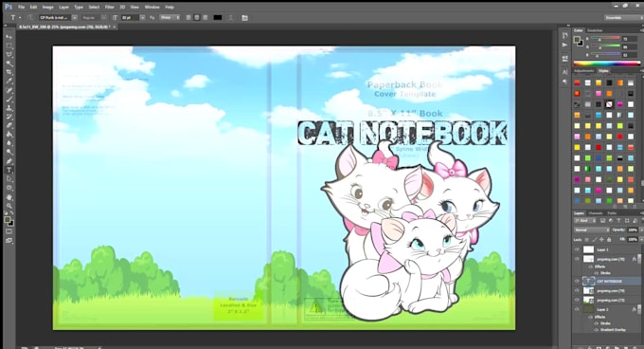This screenshot has height=349, width=644.
Task: Click the layer Opacity value field
Action: coord(633,230)
